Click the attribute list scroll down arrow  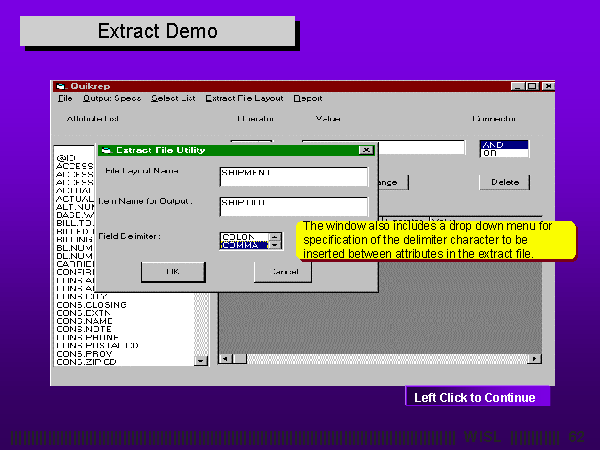coord(200,359)
